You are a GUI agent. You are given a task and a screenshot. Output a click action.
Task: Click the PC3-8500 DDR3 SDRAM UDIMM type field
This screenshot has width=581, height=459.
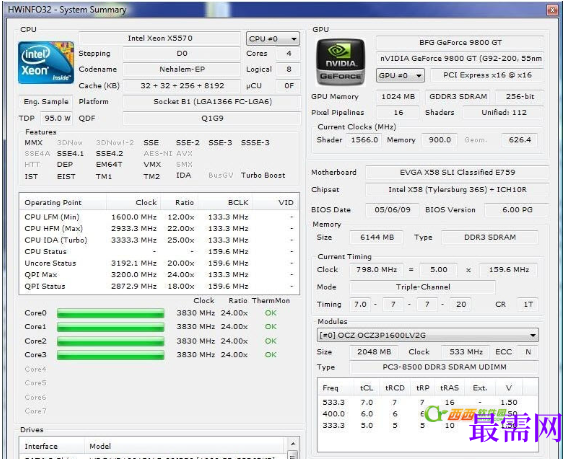pos(444,367)
